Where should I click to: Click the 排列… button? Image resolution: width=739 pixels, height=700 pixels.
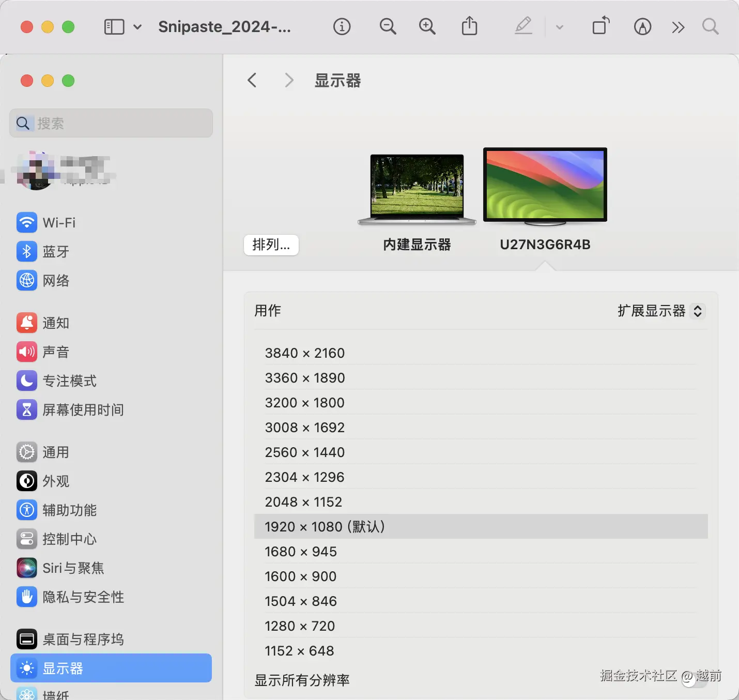click(271, 245)
